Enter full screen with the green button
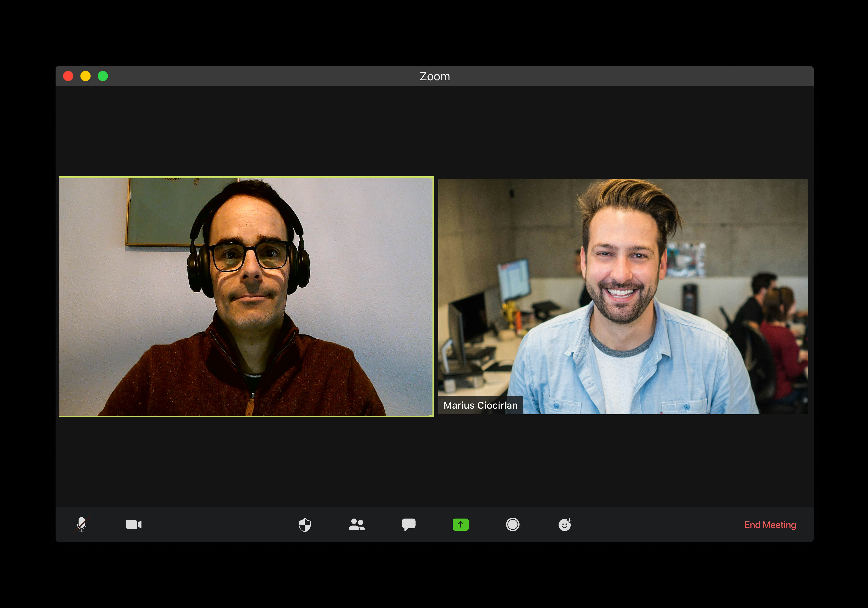Screen dimensions: 868x608 coord(103,76)
